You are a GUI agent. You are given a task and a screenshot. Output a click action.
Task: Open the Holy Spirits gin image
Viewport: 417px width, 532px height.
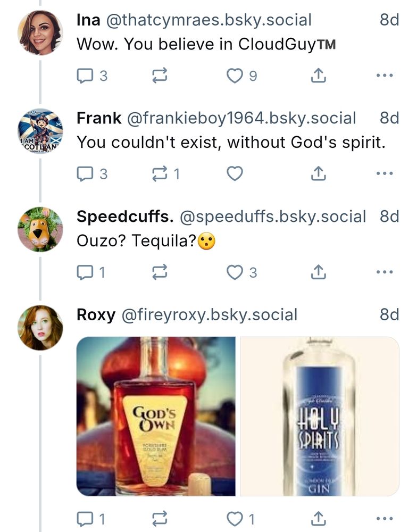click(320, 416)
